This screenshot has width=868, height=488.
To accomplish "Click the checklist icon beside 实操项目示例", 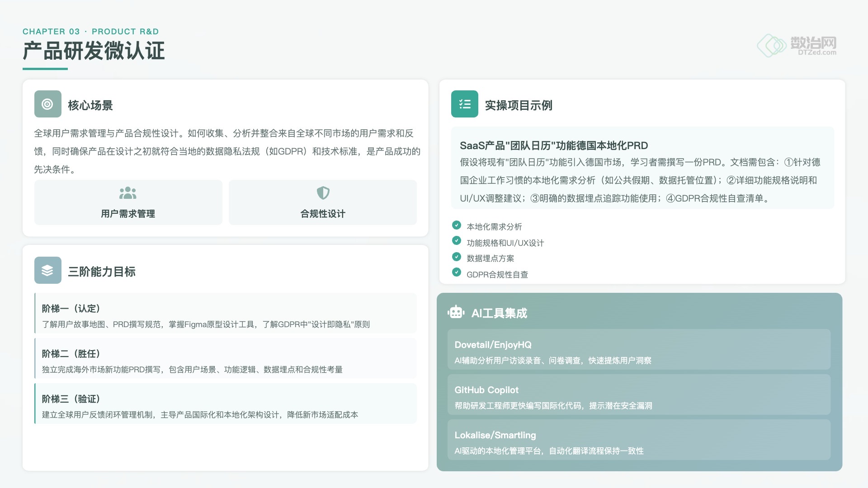I will point(464,104).
